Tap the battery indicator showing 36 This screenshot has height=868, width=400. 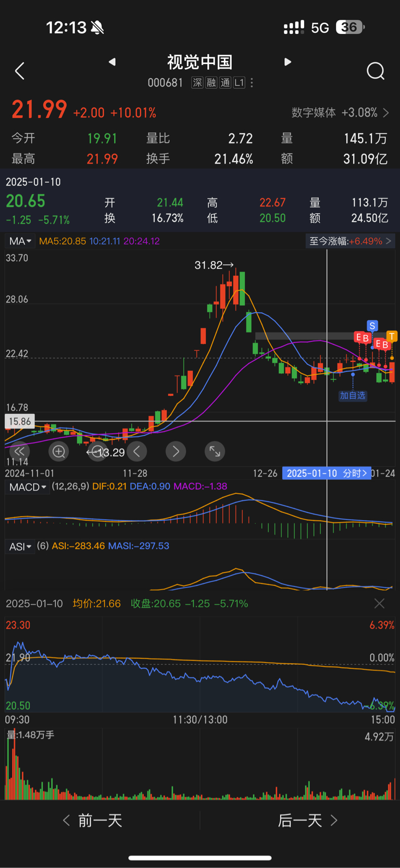350,27
